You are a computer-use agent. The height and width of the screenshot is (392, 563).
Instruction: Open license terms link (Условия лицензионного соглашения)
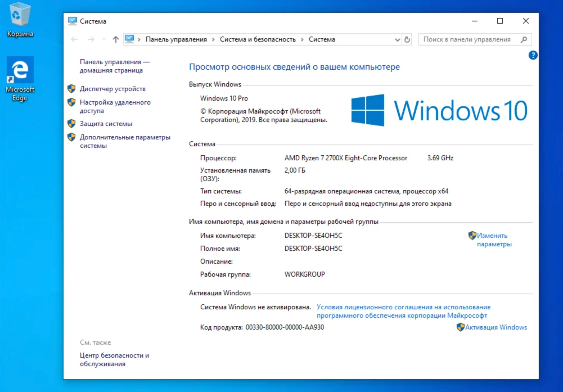pos(404,311)
